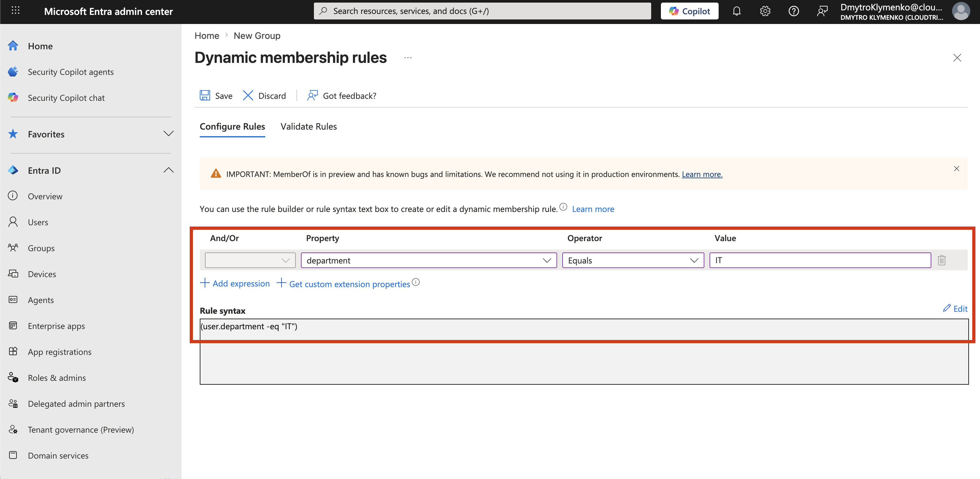Click the feedback icon in top bar

822,11
